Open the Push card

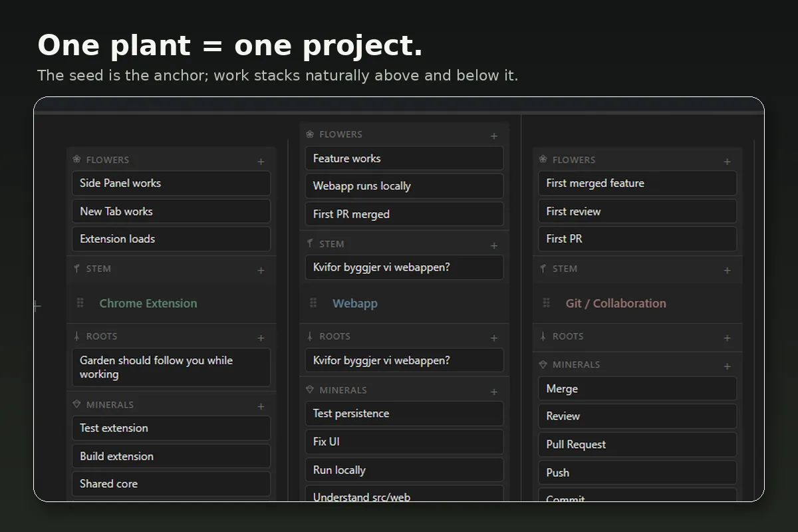tap(638, 473)
